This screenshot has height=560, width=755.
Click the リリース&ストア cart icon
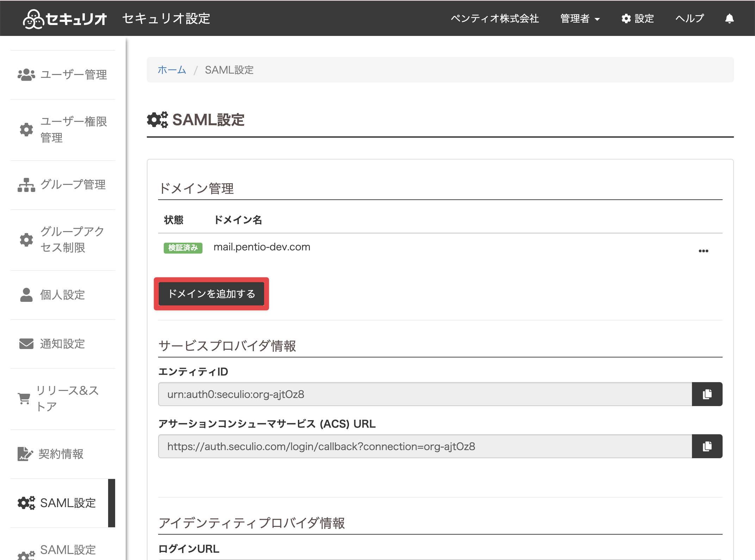24,399
